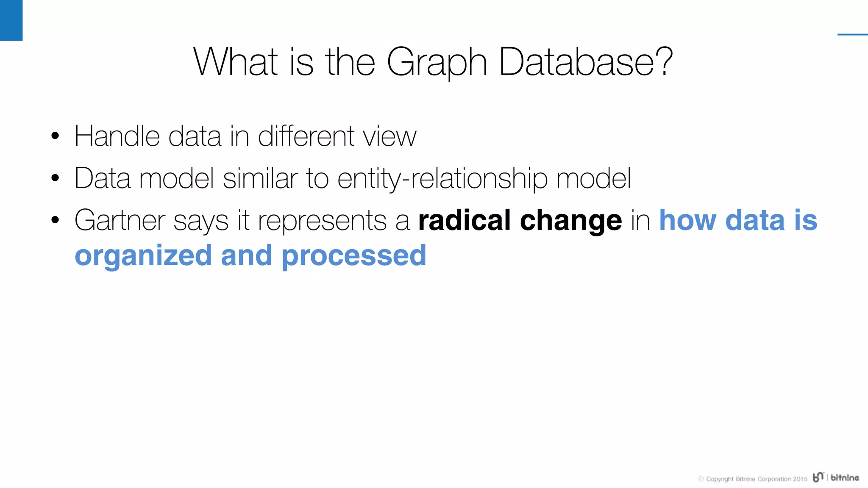Click the word 'Gartner' in the third bullet

click(x=120, y=221)
